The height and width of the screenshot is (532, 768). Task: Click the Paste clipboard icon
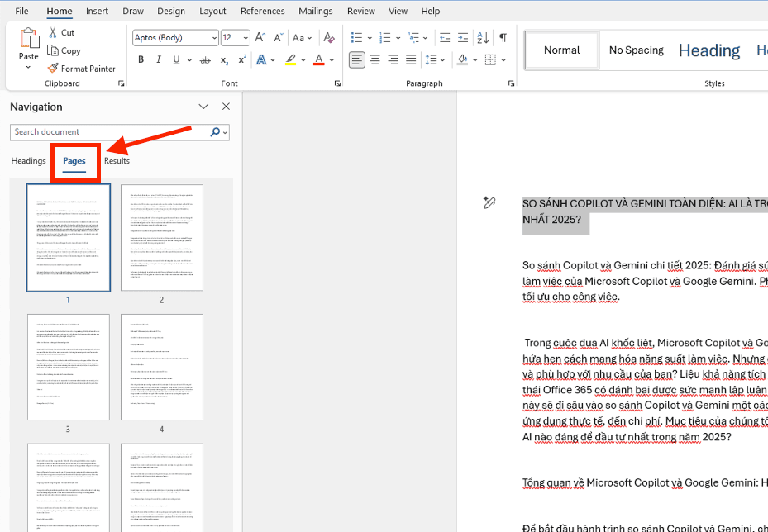coord(29,38)
